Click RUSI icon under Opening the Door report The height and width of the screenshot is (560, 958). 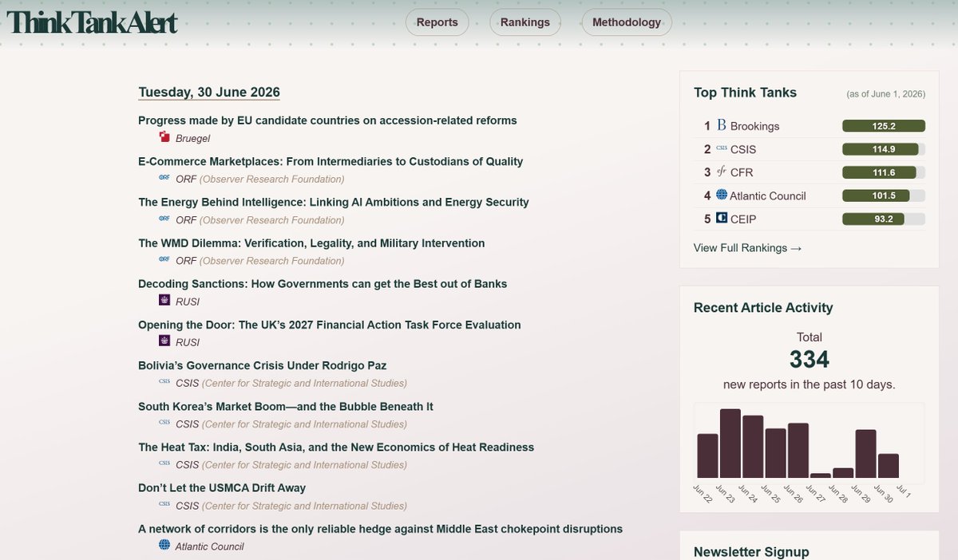click(164, 341)
